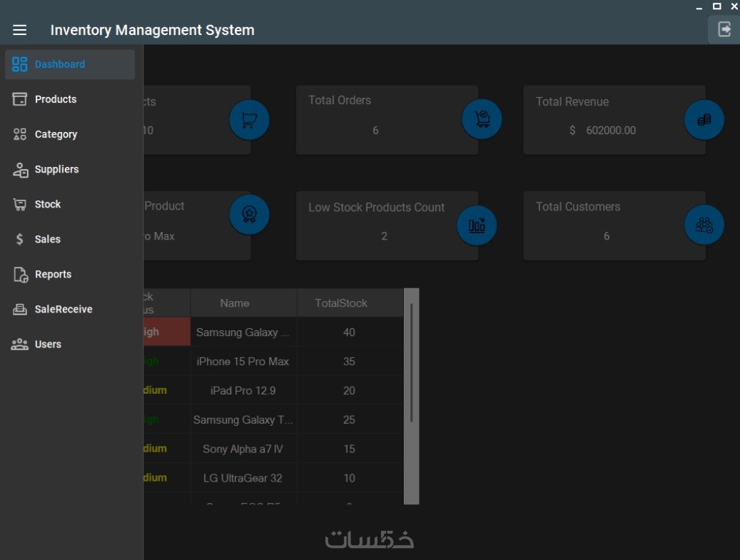Click the total stock value 40
740x560 pixels.
349,332
